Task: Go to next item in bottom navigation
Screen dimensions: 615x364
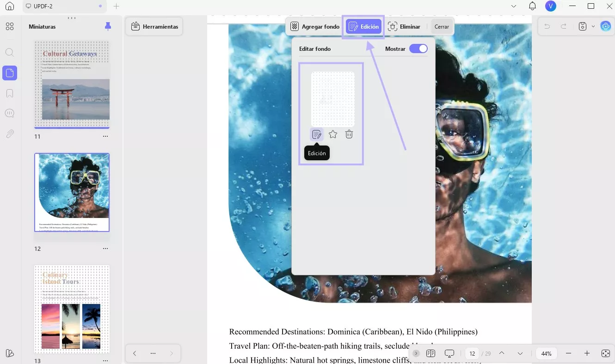Action: (x=172, y=353)
